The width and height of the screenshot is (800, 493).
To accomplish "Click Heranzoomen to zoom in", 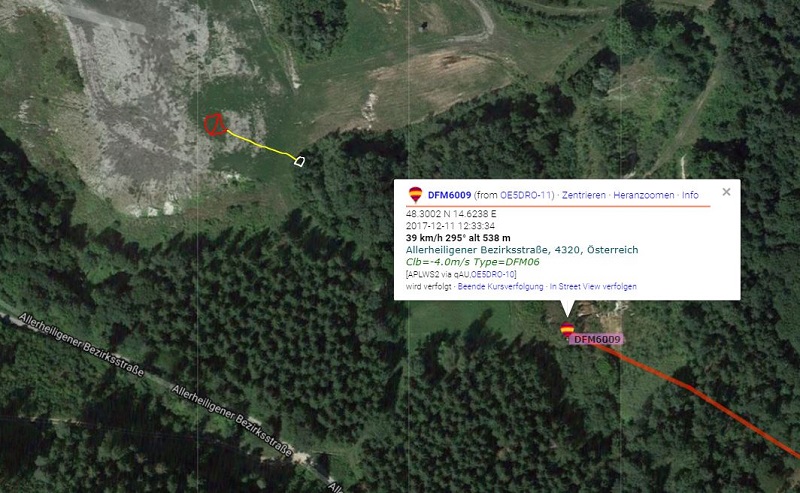I will coord(643,195).
